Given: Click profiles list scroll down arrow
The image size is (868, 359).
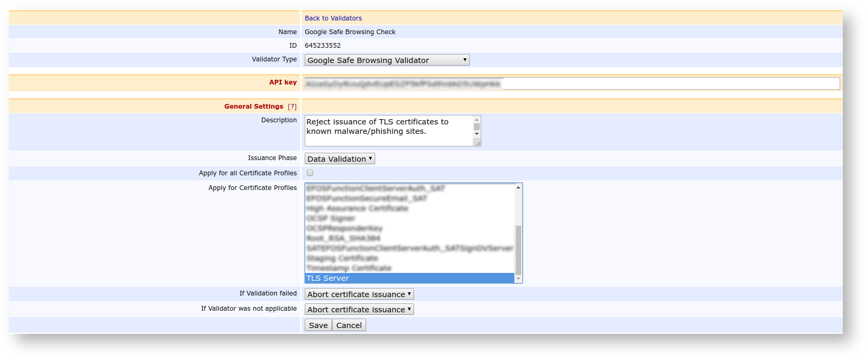Looking at the screenshot, I should click(x=518, y=279).
